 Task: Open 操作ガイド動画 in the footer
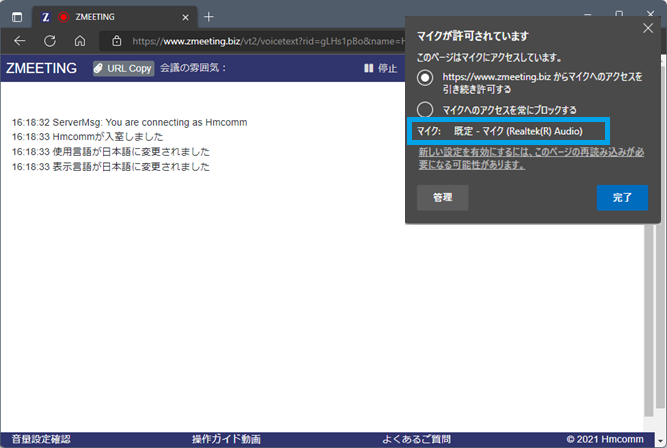pos(226,439)
